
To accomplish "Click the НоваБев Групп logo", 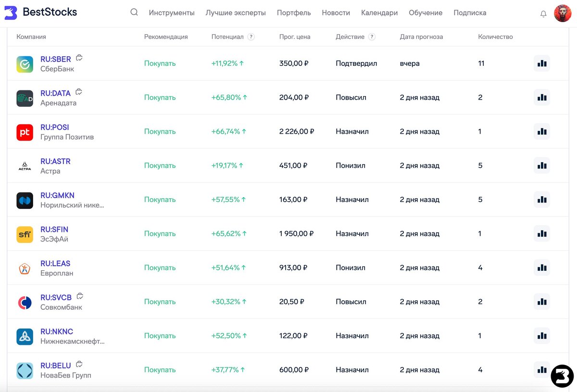I will (x=25, y=371).
